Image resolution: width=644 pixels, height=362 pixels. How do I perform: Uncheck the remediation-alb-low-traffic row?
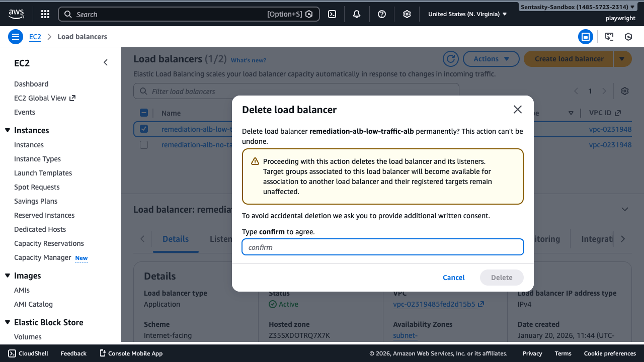(x=143, y=129)
